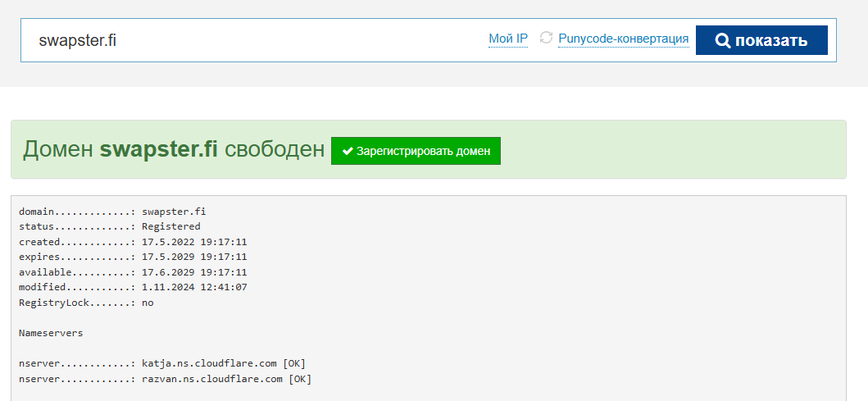
Task: Select the "RegistryLock.......: no" line
Action: [x=86, y=303]
